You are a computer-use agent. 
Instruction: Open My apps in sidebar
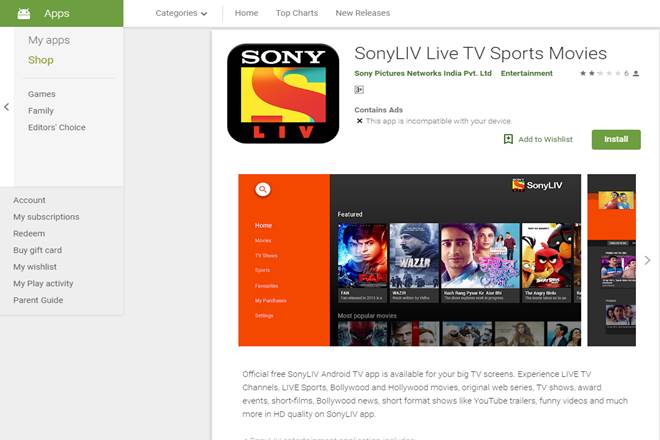49,40
